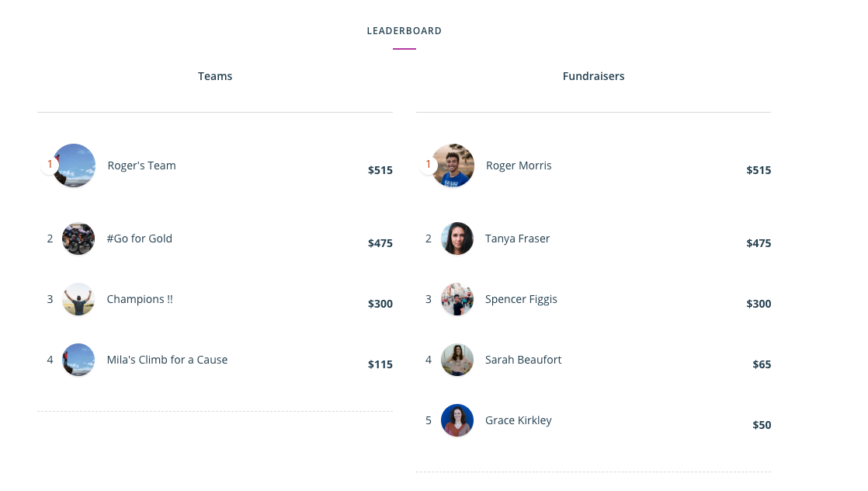868x491 pixels.
Task: Open Sarah Beaufort fundraiser link
Action: [523, 360]
